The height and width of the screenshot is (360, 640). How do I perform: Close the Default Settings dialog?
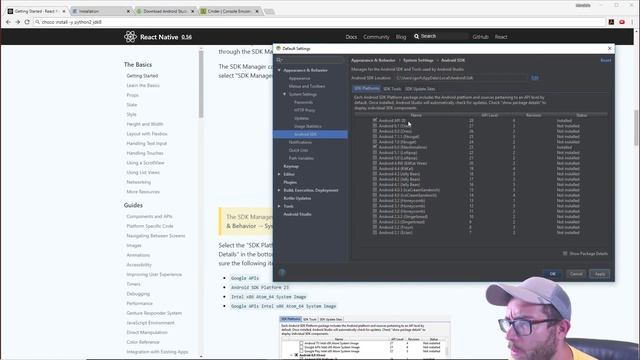[x=610, y=48]
